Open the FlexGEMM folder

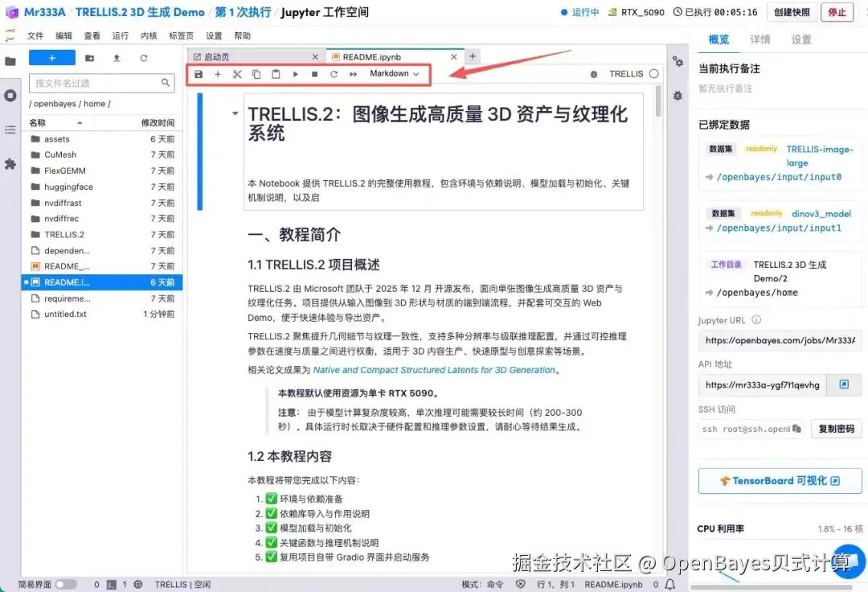101,171
